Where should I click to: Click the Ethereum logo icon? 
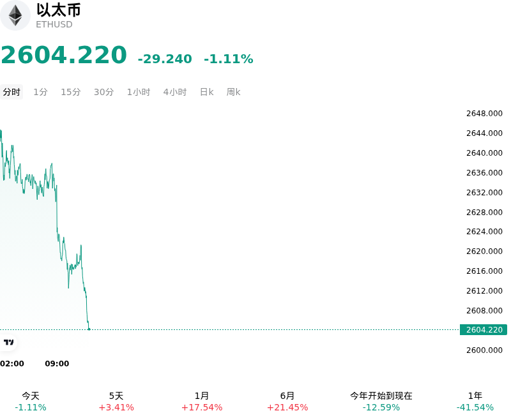15,15
